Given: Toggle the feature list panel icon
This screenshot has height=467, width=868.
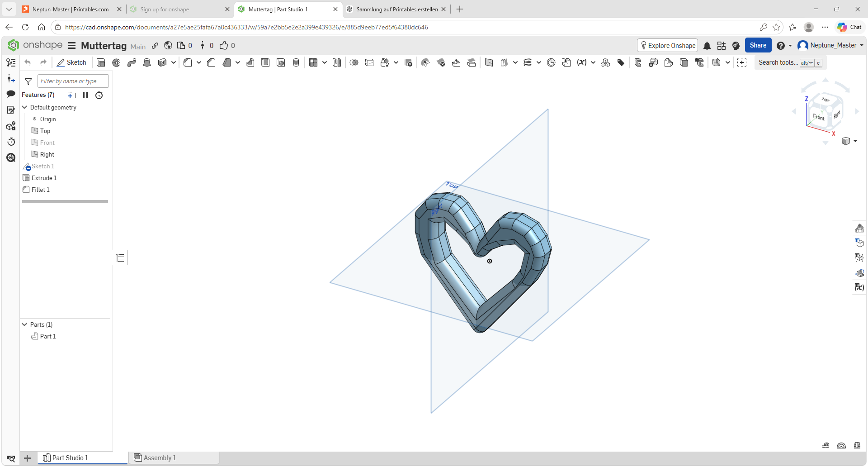Looking at the screenshot, I should pyautogui.click(x=11, y=62).
